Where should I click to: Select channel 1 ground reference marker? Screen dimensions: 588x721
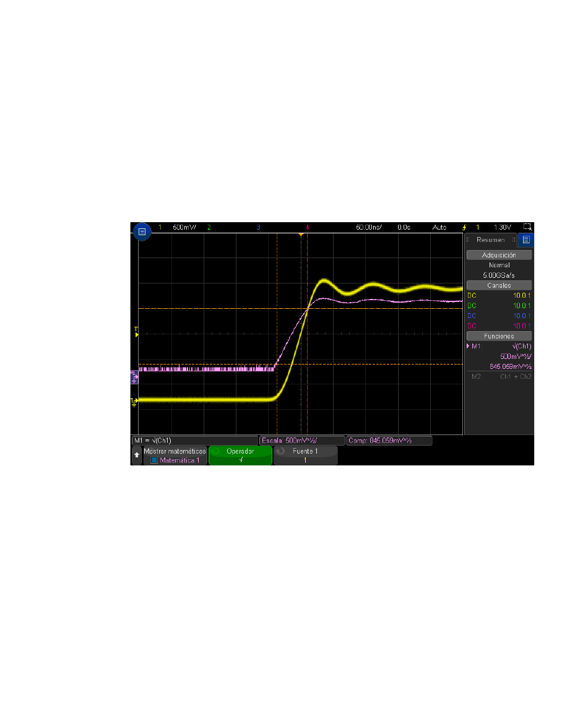coord(134,402)
